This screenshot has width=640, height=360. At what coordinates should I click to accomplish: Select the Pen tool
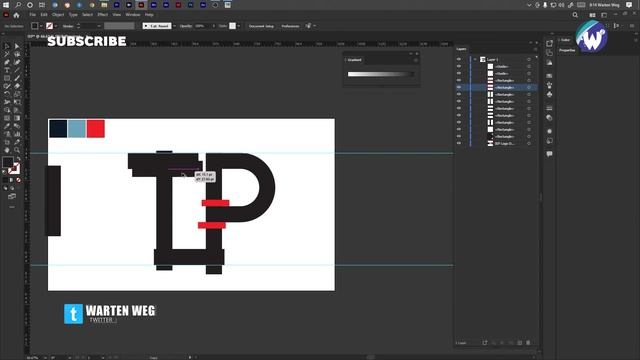(x=7, y=62)
